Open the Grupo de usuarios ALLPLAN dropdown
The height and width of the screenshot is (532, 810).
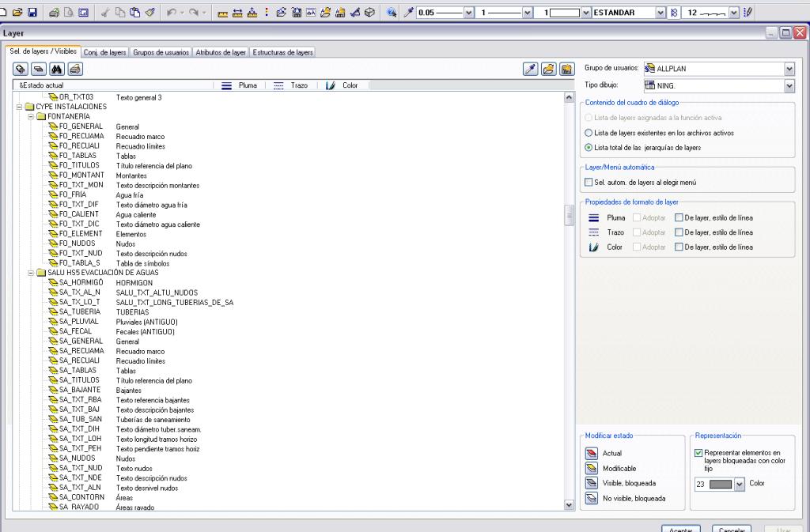(789, 69)
